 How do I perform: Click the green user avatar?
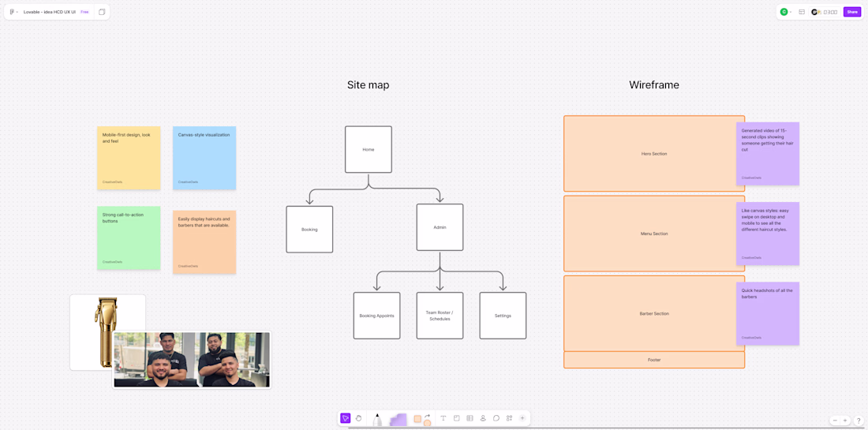click(x=784, y=12)
